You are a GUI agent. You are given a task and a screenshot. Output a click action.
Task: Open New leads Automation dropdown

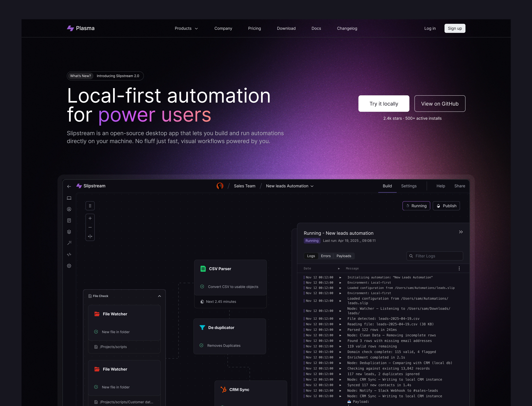pyautogui.click(x=290, y=186)
